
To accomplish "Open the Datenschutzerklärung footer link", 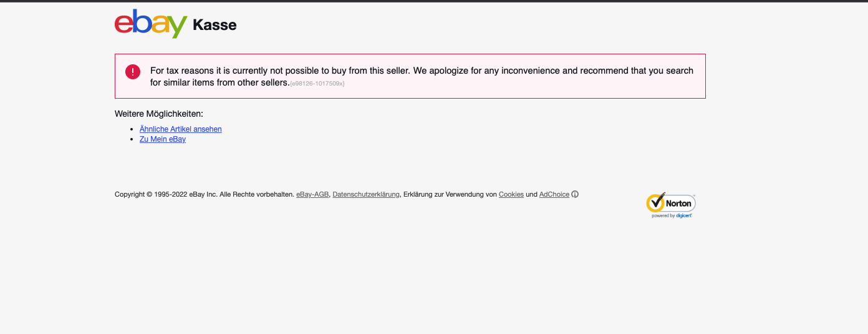I will click(366, 194).
